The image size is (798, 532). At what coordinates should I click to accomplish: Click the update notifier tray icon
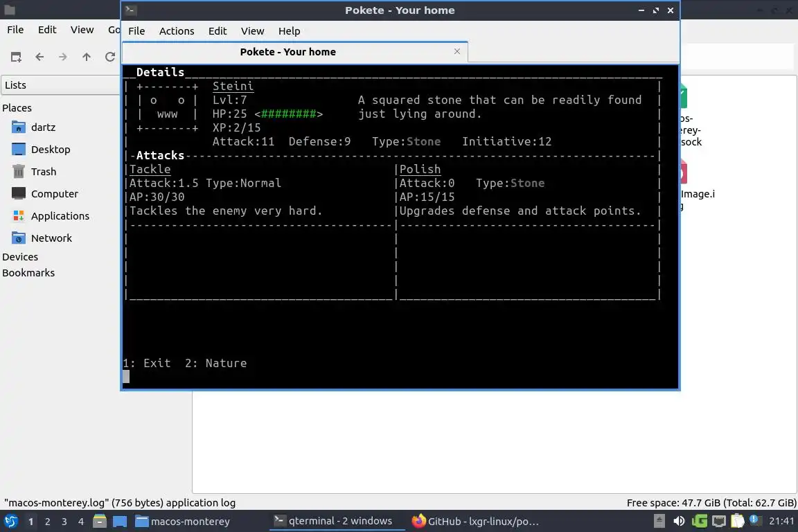pyautogui.click(x=755, y=520)
